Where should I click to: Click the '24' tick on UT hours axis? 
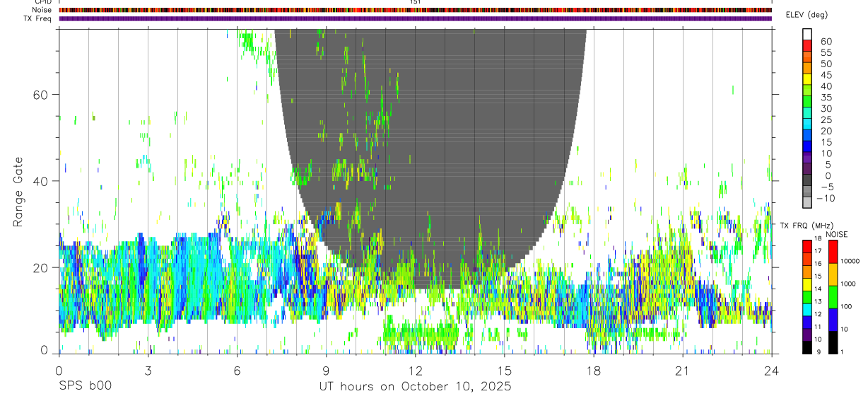click(x=772, y=371)
